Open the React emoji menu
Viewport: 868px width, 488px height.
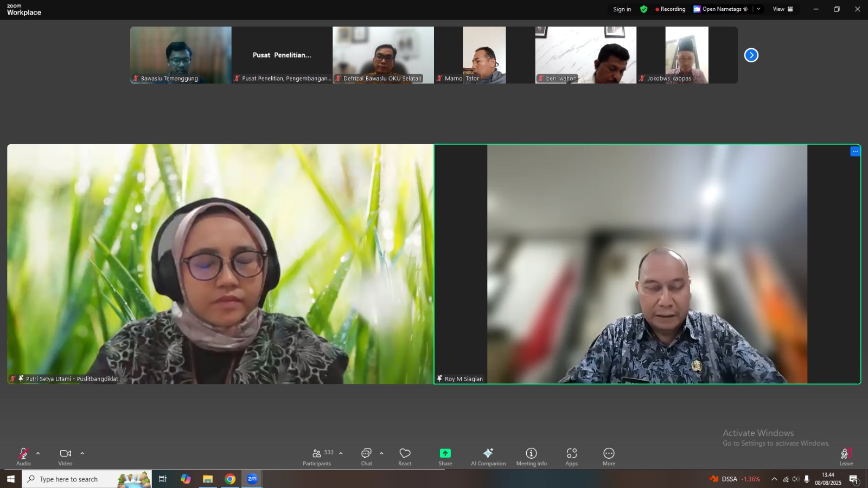point(405,457)
